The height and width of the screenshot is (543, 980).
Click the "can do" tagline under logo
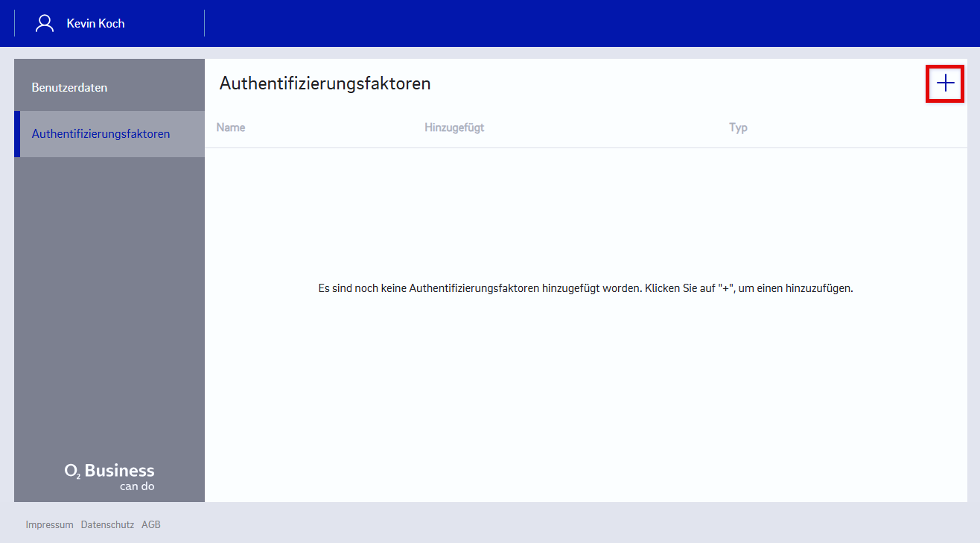click(x=137, y=487)
